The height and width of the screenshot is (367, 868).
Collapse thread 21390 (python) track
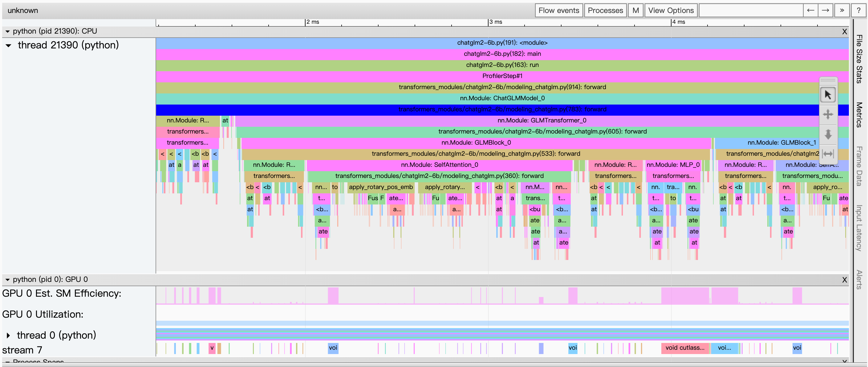click(x=9, y=45)
